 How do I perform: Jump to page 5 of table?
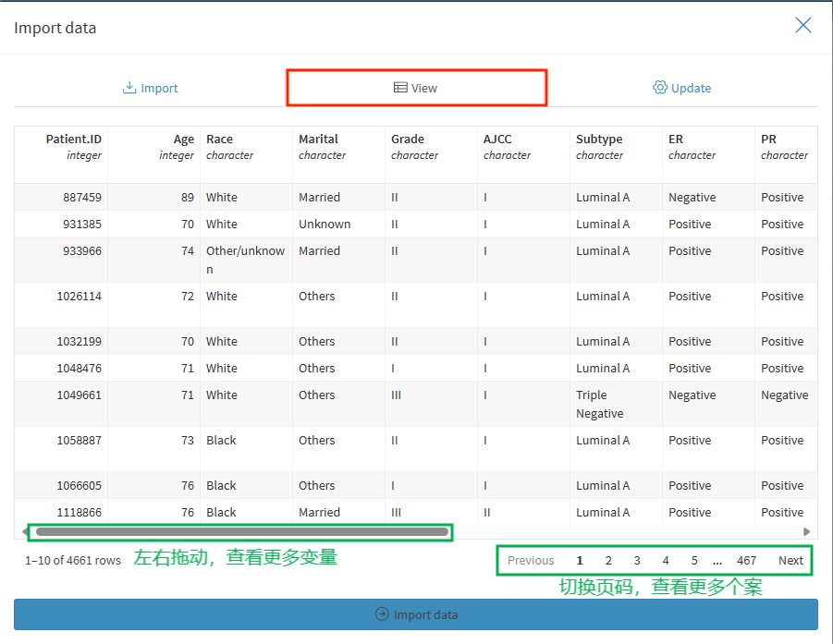pyautogui.click(x=694, y=560)
